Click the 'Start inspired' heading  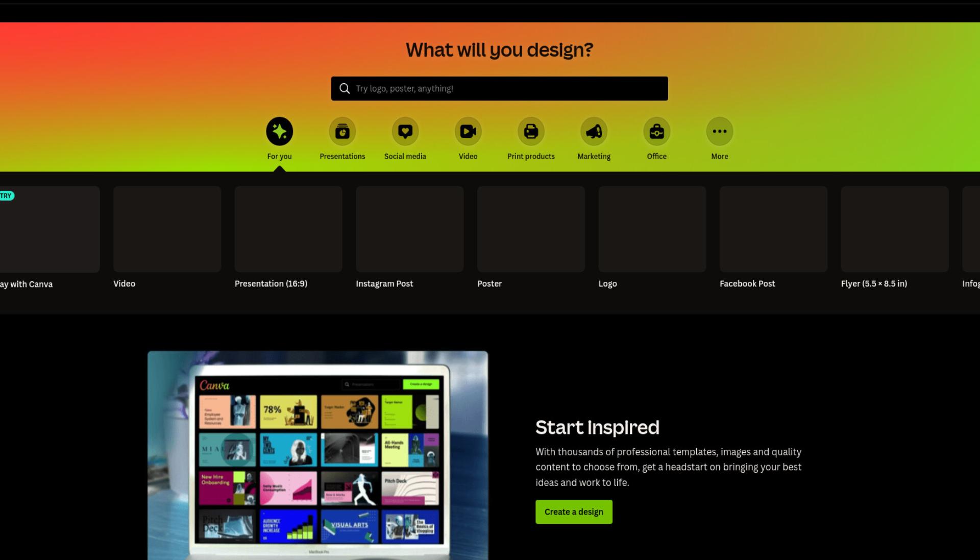[597, 427]
